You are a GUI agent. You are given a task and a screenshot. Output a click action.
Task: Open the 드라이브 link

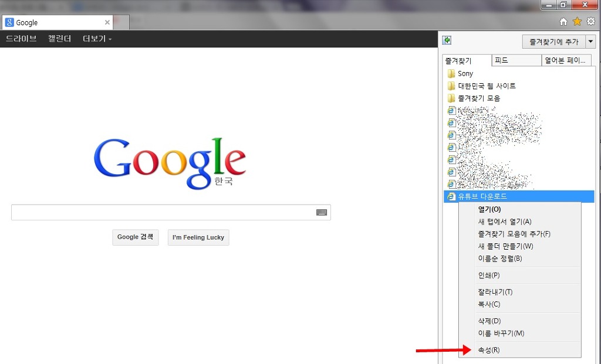[22, 39]
